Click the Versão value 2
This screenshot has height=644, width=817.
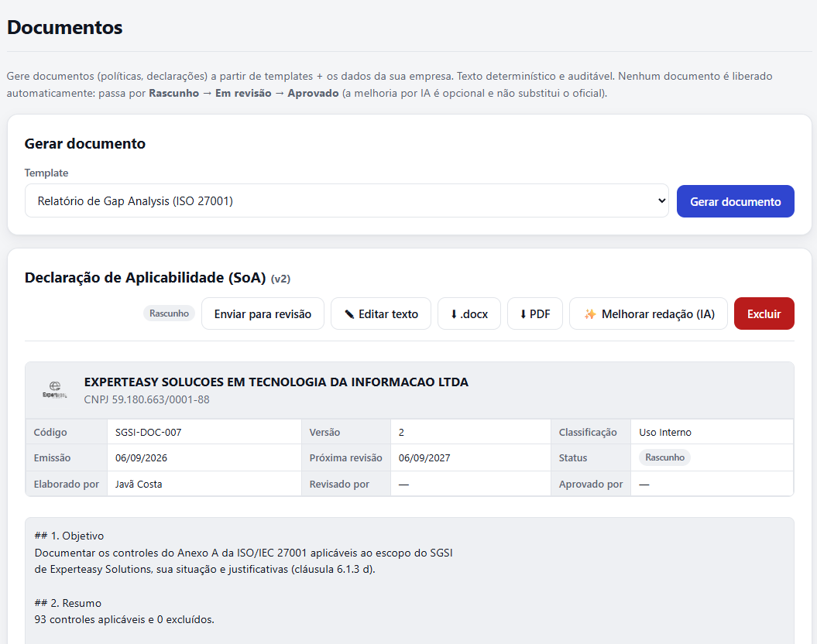401,432
